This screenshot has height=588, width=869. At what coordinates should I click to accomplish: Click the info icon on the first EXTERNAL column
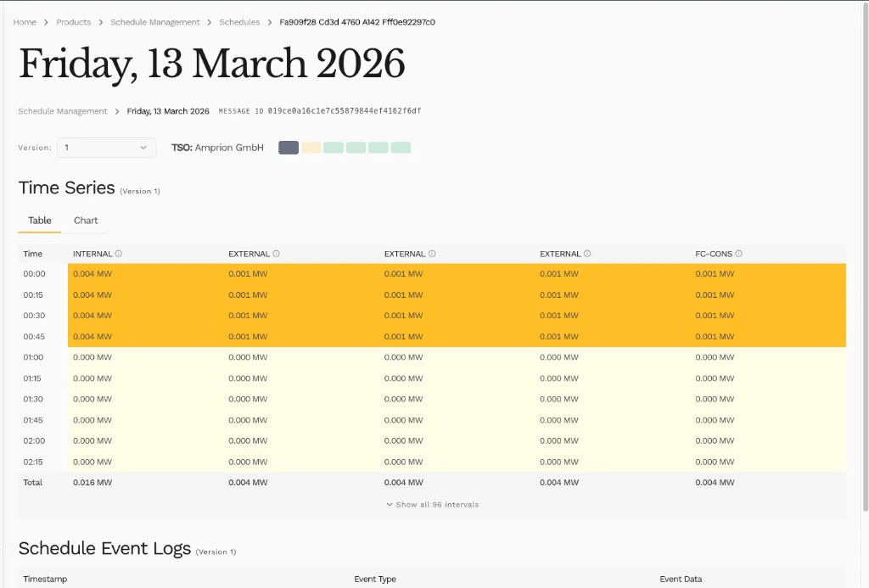pos(275,253)
